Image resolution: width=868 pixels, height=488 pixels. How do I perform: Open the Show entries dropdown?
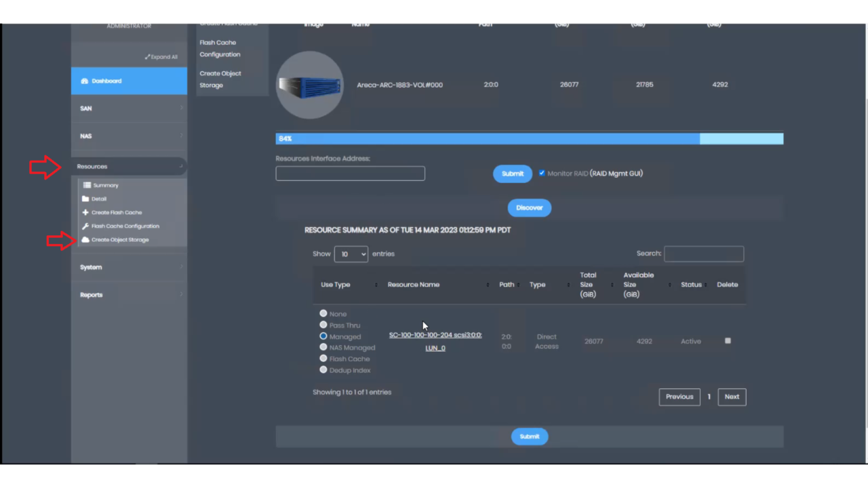351,253
